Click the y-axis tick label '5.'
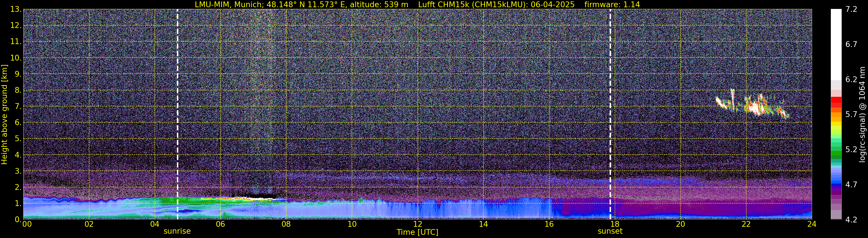This screenshot has width=868, height=238. (18, 139)
